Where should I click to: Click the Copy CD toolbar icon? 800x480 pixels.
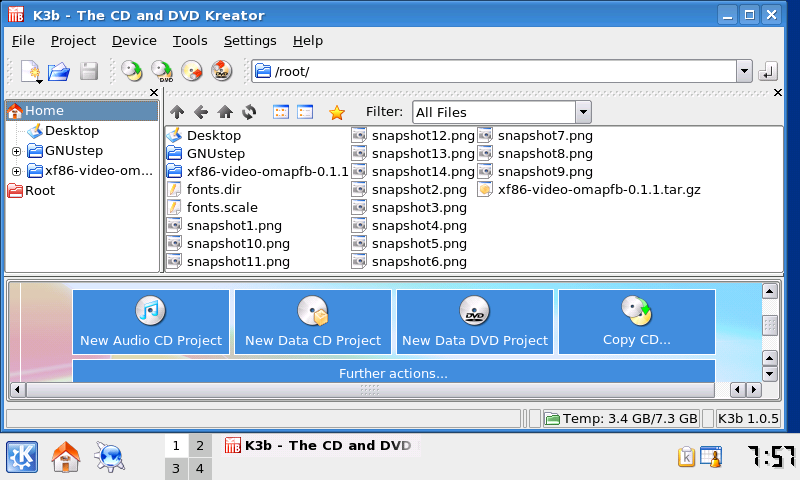(131, 71)
